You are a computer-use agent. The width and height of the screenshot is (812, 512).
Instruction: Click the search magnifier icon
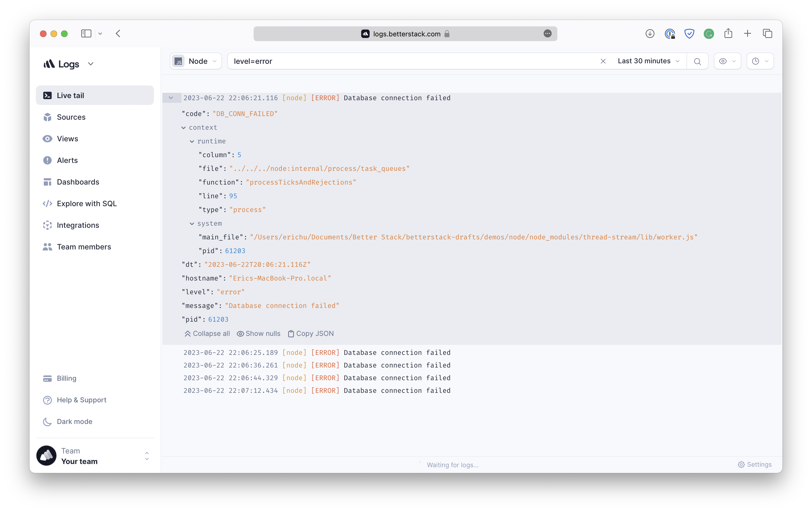pos(697,61)
